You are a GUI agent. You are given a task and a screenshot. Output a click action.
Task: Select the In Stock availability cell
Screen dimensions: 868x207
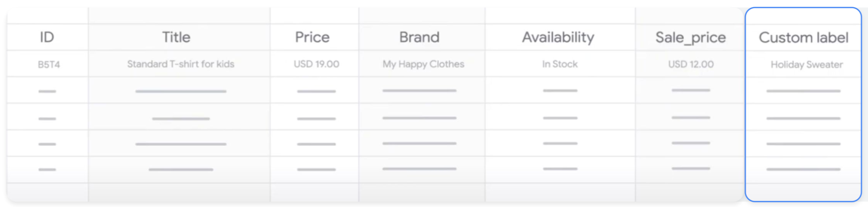click(560, 64)
